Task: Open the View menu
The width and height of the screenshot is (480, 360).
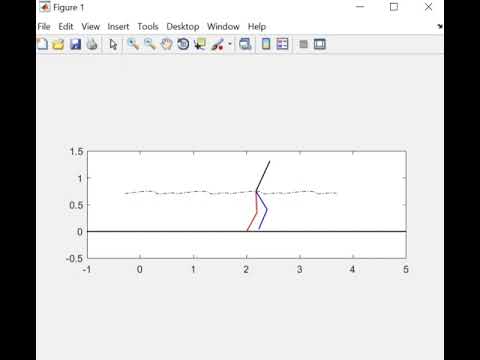Action: (x=91, y=27)
